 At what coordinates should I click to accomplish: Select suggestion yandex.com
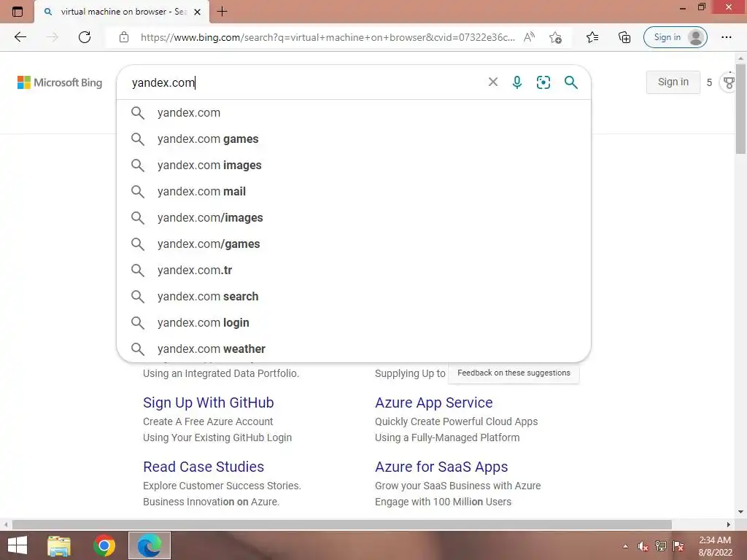[x=354, y=113]
